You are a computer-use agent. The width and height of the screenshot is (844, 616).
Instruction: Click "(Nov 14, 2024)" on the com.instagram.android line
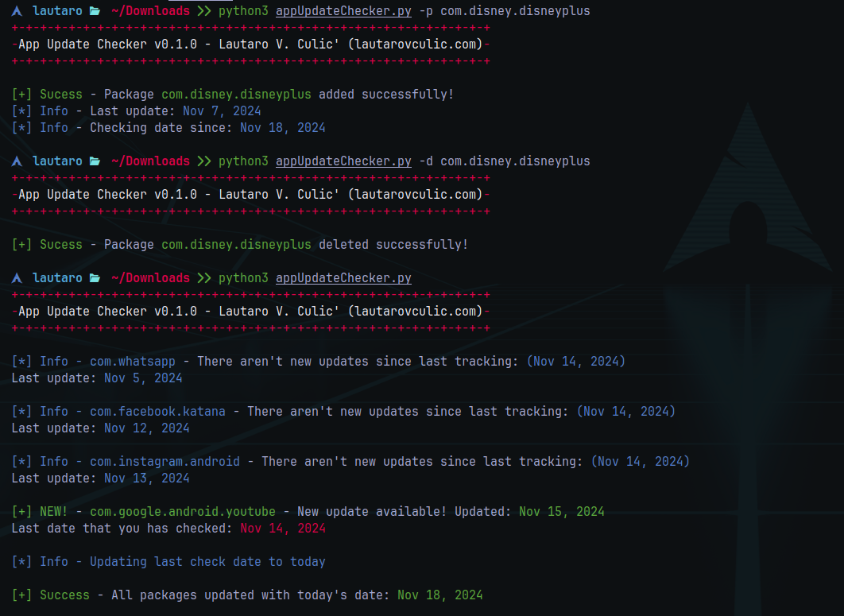coord(641,462)
